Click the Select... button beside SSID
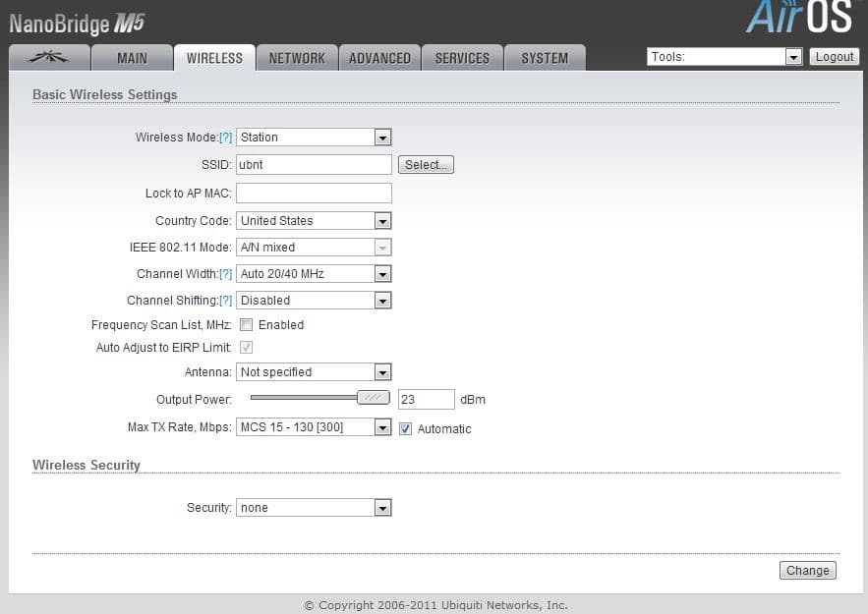Viewport: 868px width, 614px height. click(426, 165)
